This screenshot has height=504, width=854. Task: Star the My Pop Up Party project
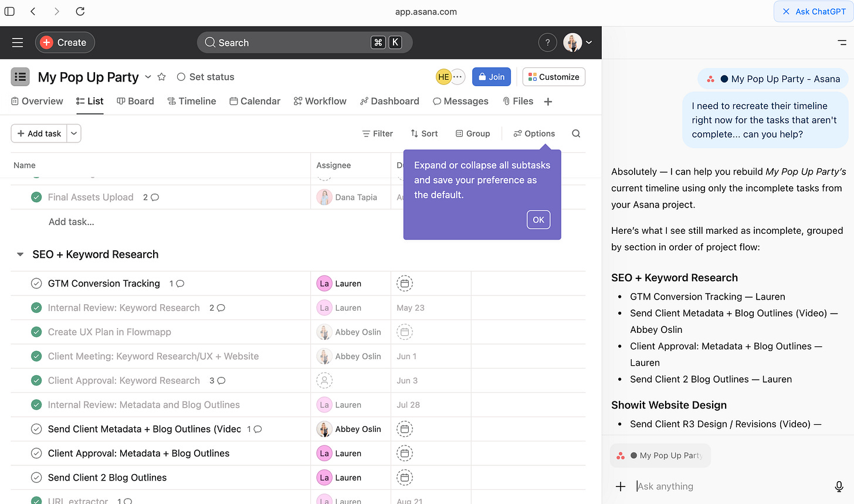[162, 77]
